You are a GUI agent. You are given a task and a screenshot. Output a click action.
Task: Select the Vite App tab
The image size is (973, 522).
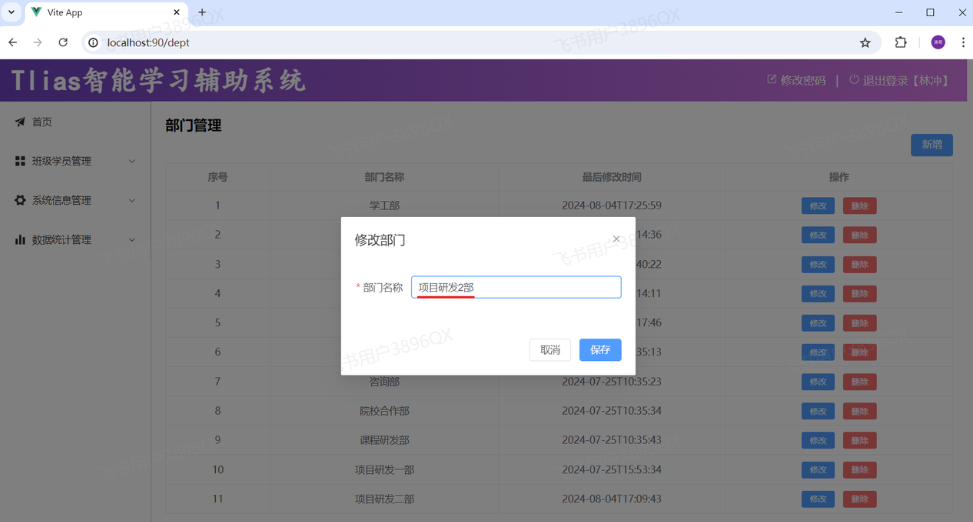click(x=105, y=12)
